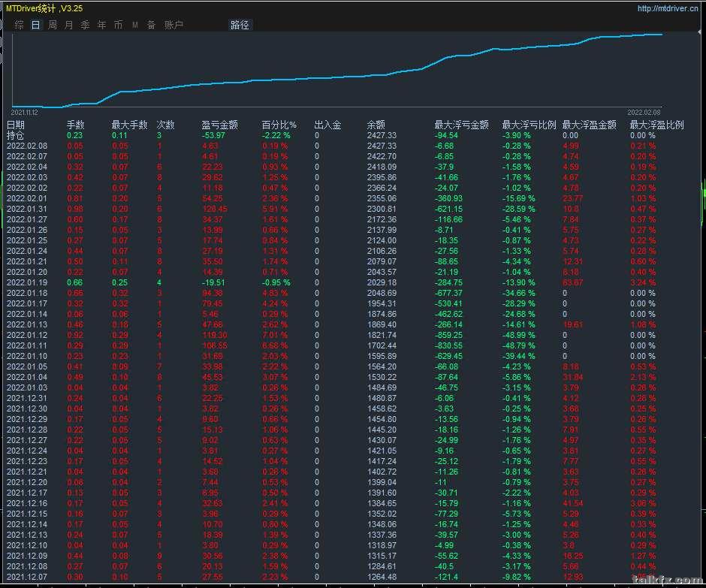Select the 年 yearly tab

click(101, 25)
